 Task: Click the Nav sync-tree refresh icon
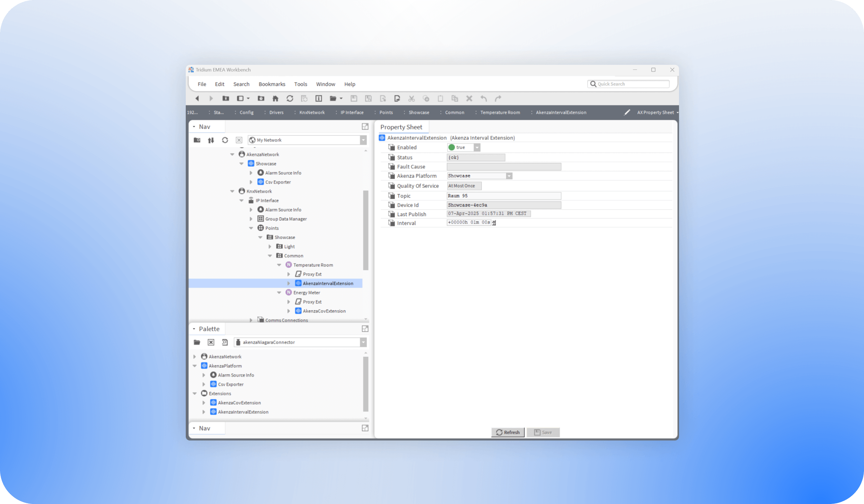tap(225, 140)
